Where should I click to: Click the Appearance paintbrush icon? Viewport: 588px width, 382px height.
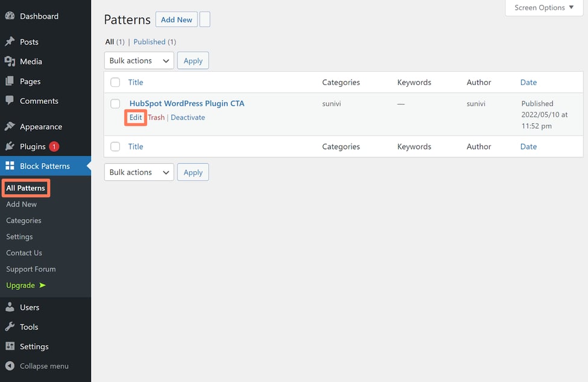pyautogui.click(x=10, y=127)
